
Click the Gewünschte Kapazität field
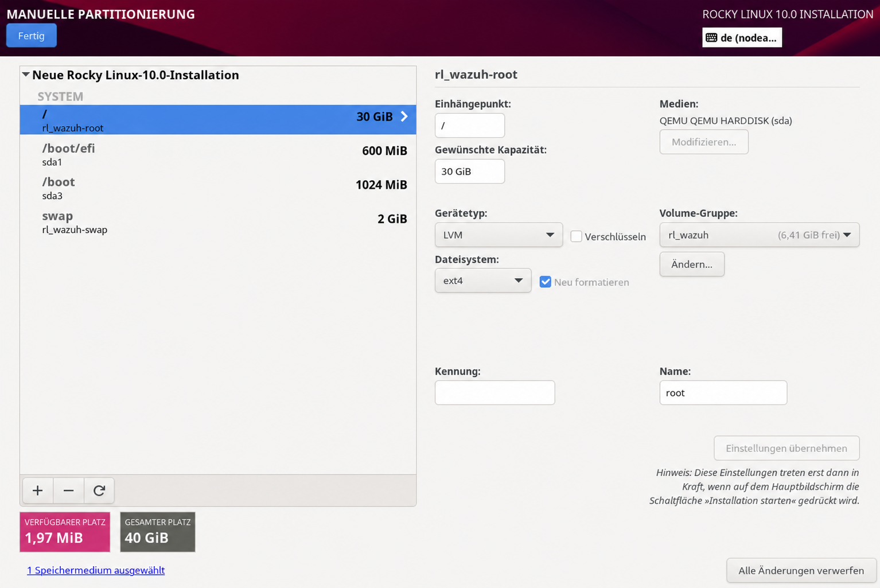point(470,171)
